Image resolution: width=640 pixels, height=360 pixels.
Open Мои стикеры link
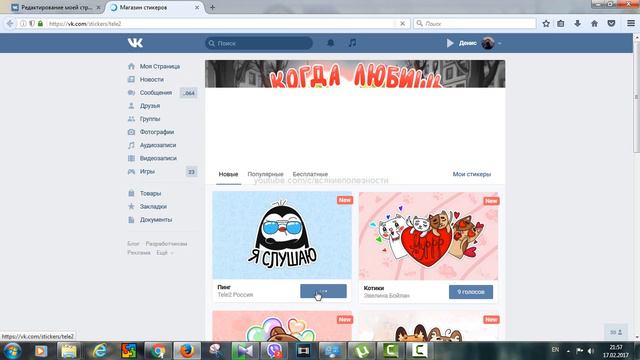(471, 174)
